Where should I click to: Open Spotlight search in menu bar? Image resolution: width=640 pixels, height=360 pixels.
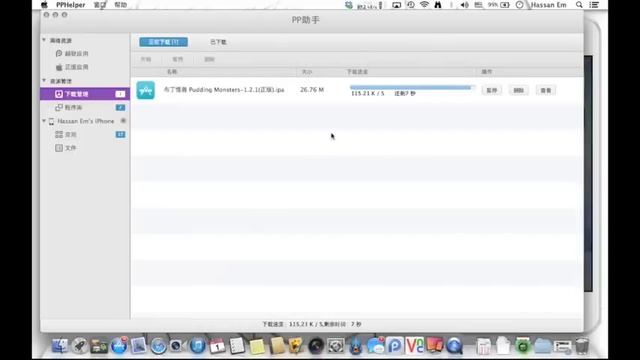click(x=579, y=5)
